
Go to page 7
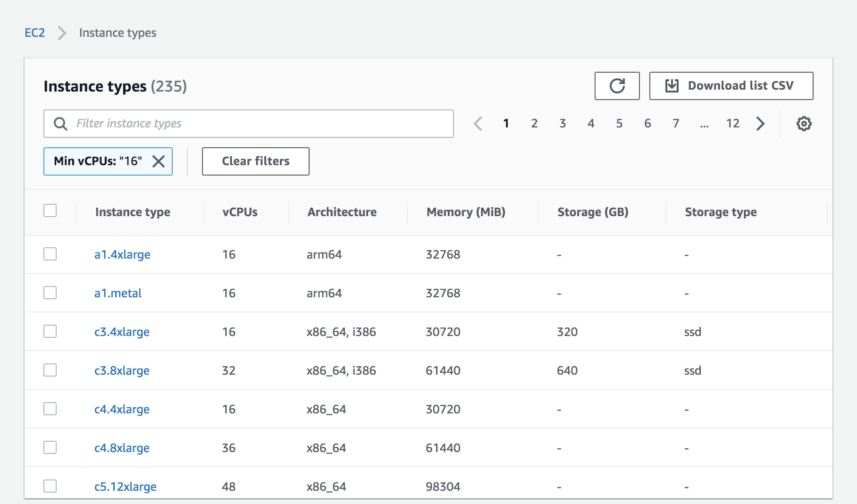676,124
